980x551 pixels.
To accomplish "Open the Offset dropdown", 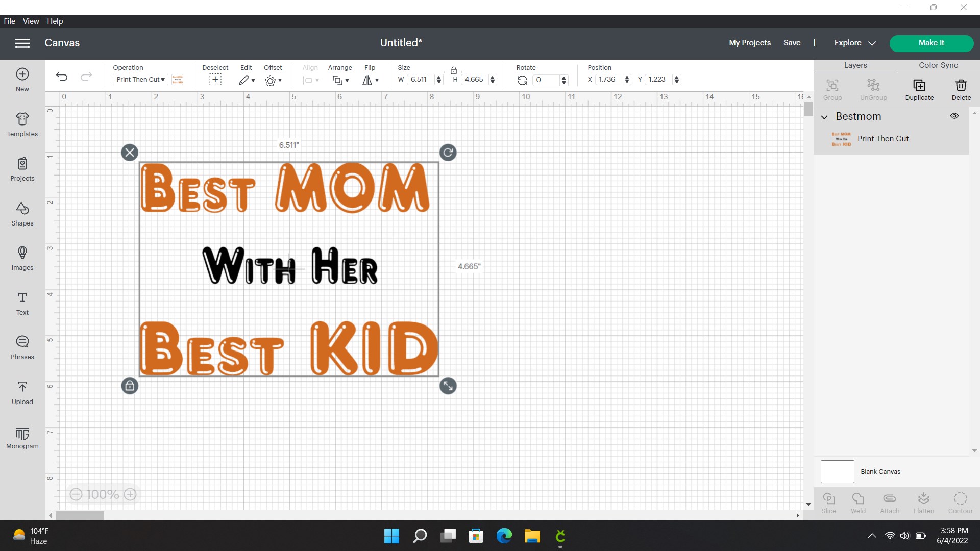I will (273, 80).
